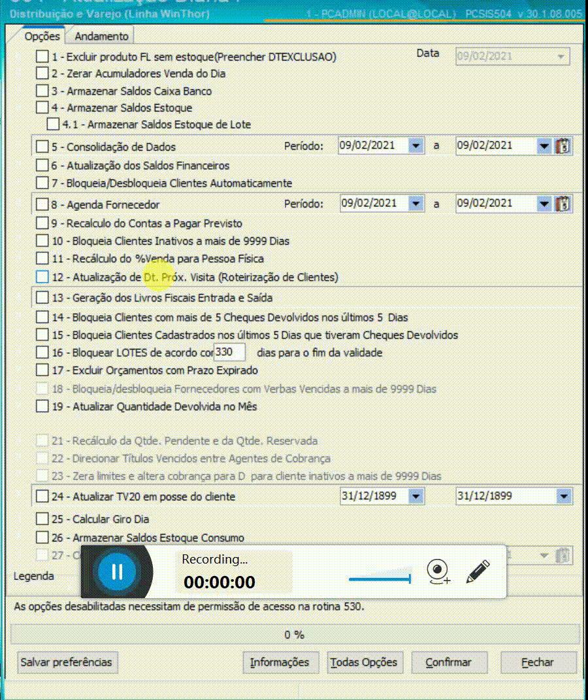Switch to the Andamento tab
Image resolution: width=588 pixels, height=700 pixels.
(101, 37)
